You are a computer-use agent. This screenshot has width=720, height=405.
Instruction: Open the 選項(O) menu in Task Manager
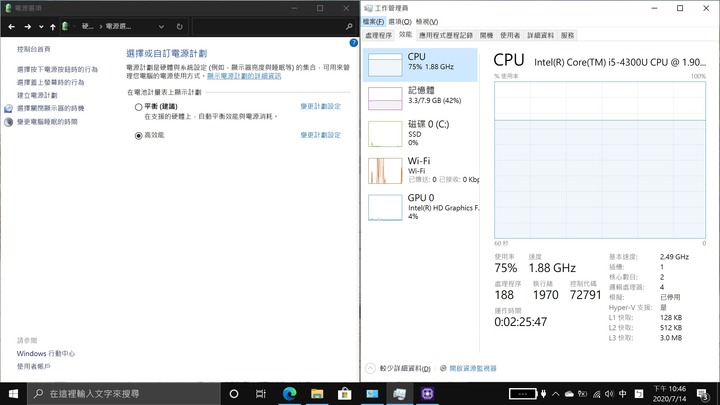click(400, 22)
